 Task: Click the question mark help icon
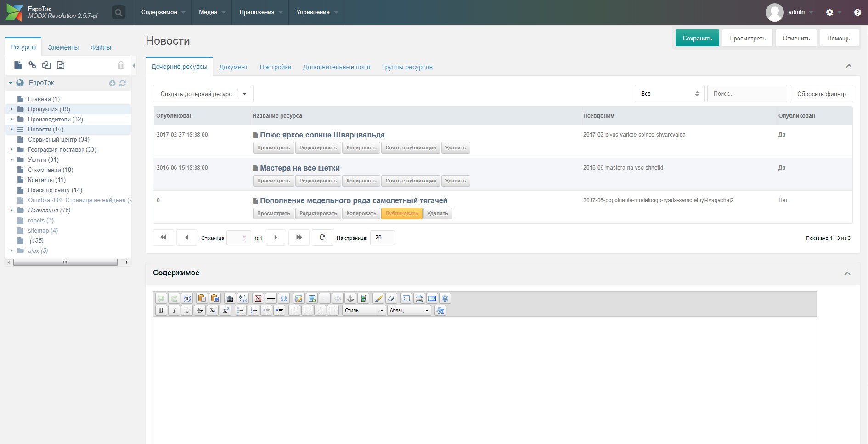point(857,12)
